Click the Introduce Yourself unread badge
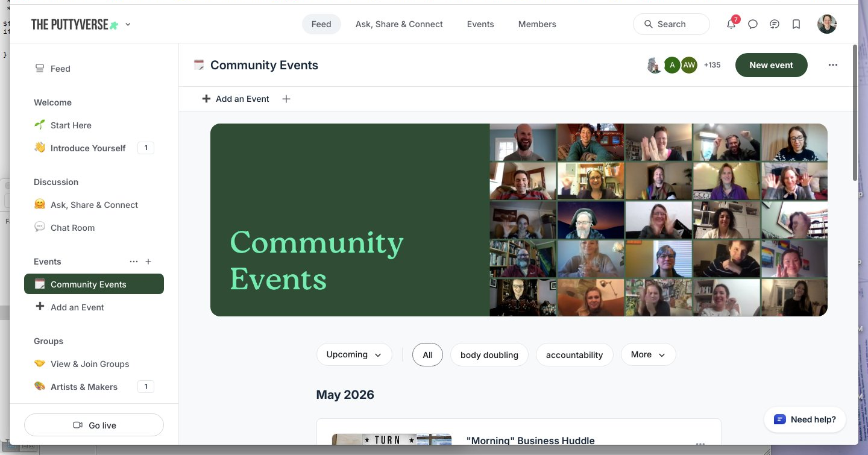868x455 pixels. [146, 148]
